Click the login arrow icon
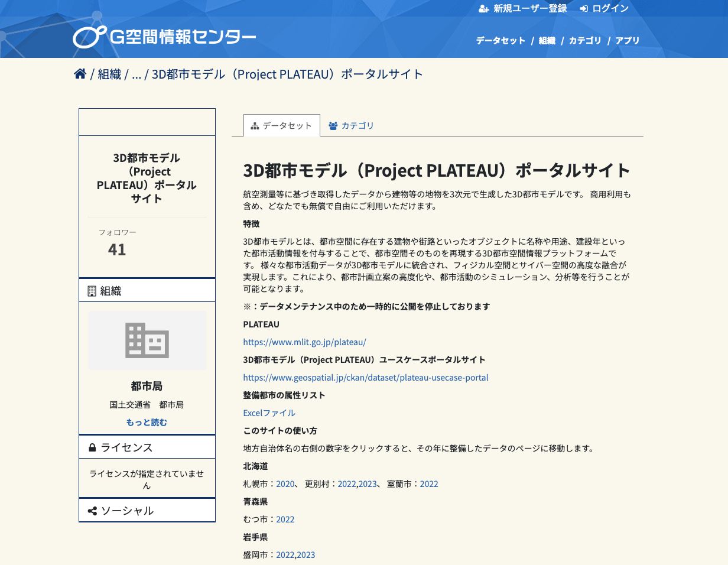 (x=584, y=9)
